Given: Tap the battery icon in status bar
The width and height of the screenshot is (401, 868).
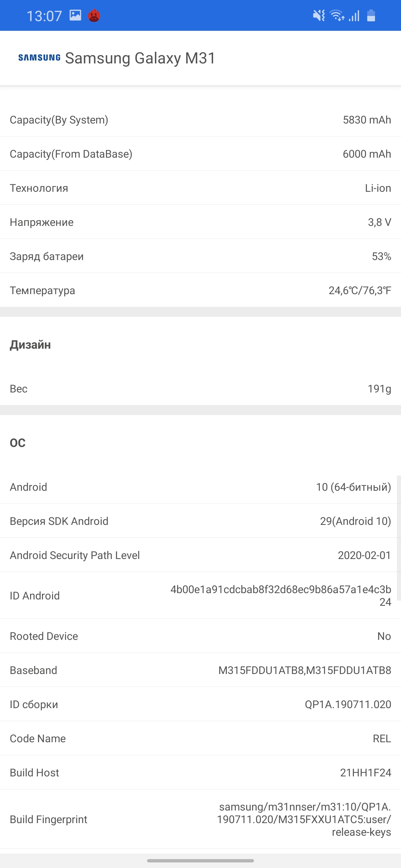Looking at the screenshot, I should click(371, 16).
